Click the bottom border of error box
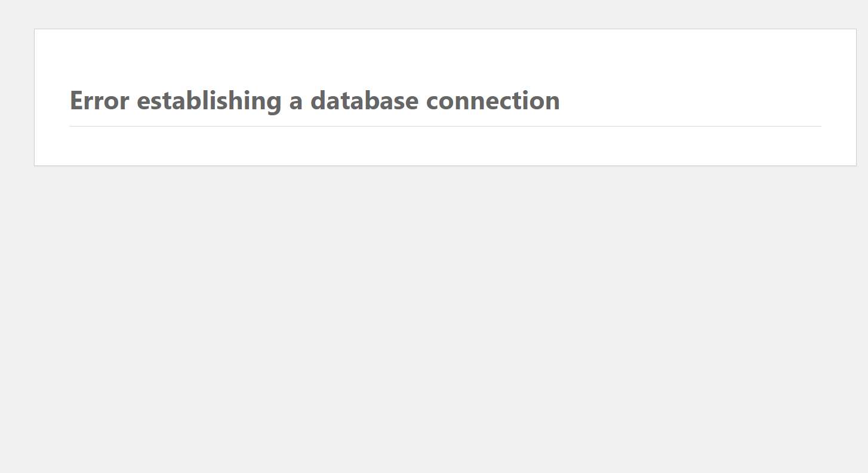This screenshot has width=868, height=473. coord(445,165)
